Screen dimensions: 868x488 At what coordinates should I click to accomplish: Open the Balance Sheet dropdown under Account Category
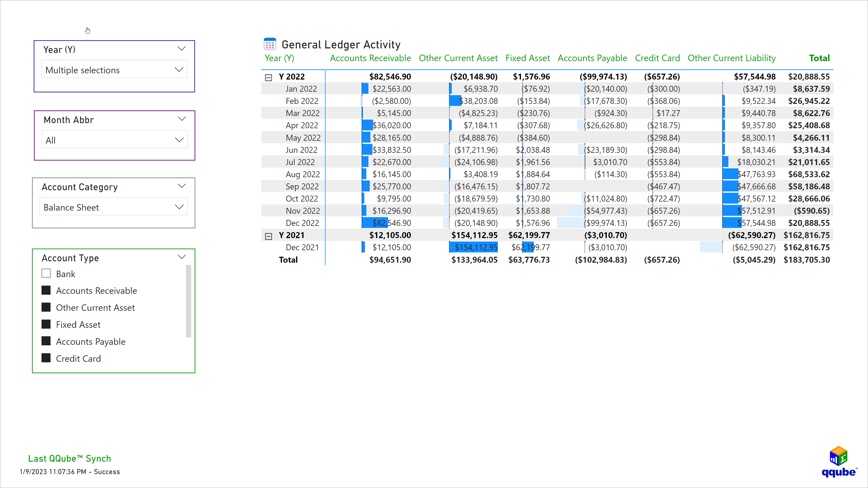(x=113, y=207)
